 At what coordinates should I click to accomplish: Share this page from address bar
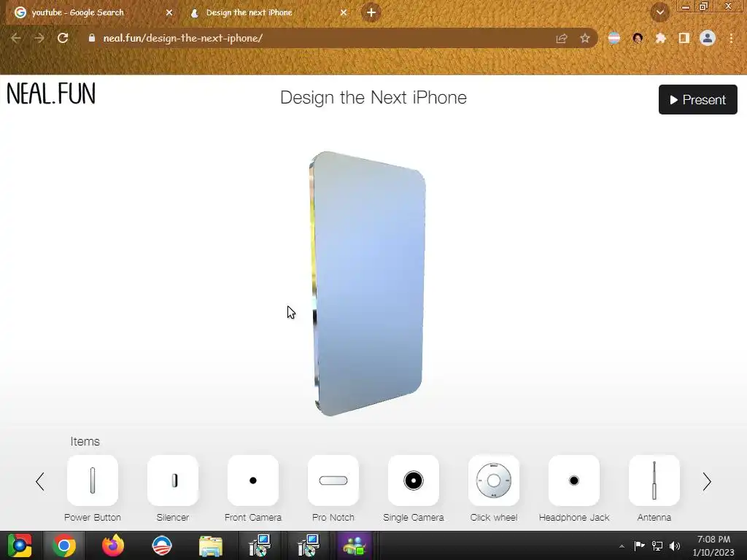pyautogui.click(x=562, y=38)
